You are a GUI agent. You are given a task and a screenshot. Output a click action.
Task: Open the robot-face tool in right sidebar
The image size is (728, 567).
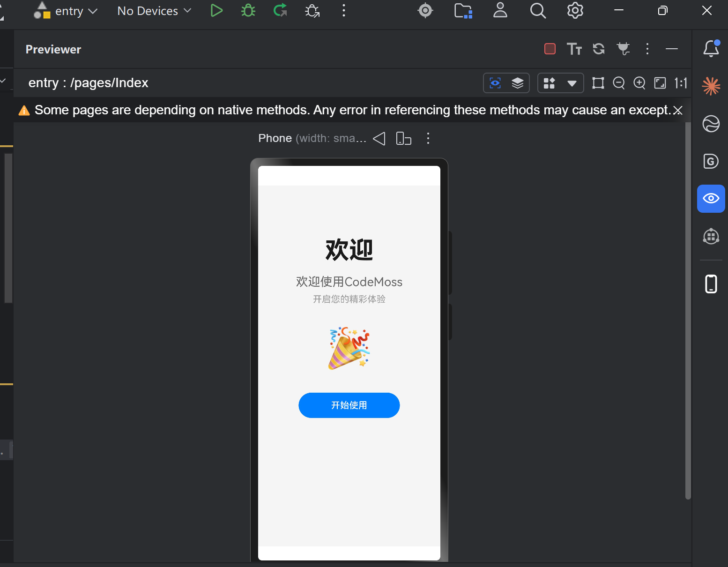click(711, 236)
